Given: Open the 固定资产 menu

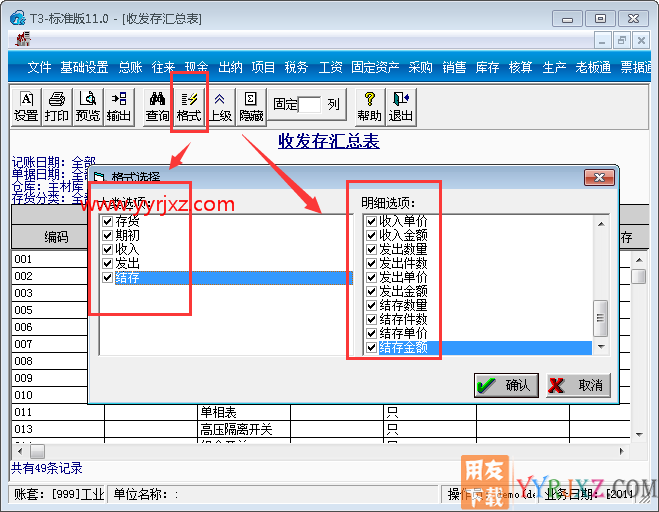Looking at the screenshot, I should (x=375, y=67).
